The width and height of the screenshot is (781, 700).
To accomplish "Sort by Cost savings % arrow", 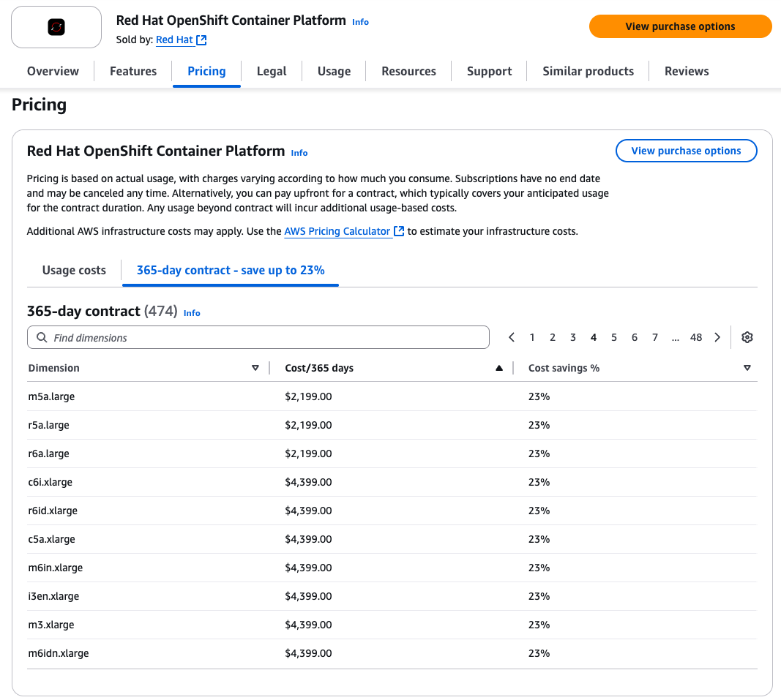I will point(747,368).
